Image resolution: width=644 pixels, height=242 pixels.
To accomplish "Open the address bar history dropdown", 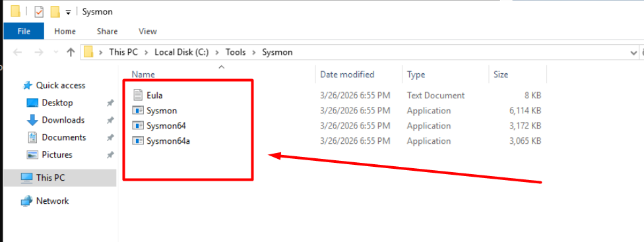I will tap(633, 53).
